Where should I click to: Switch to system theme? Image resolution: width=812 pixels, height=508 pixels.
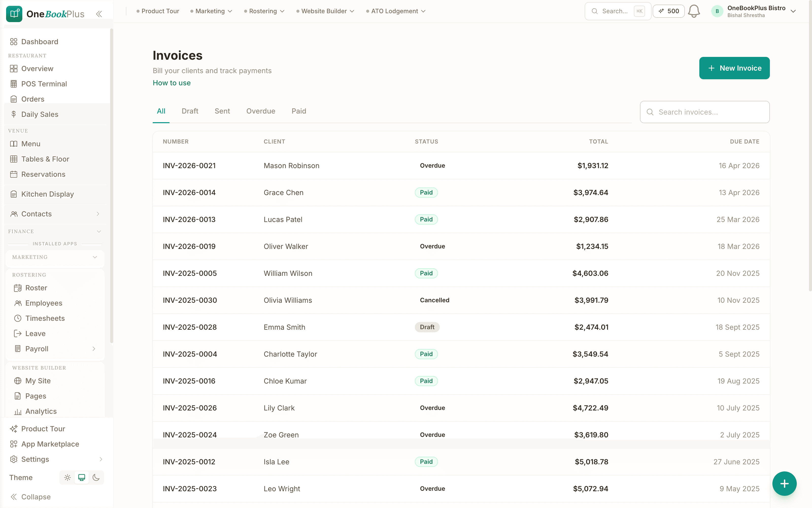pyautogui.click(x=81, y=478)
